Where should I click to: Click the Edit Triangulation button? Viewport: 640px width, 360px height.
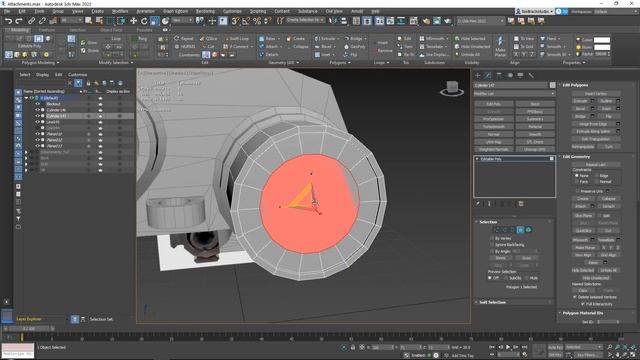[596, 139]
